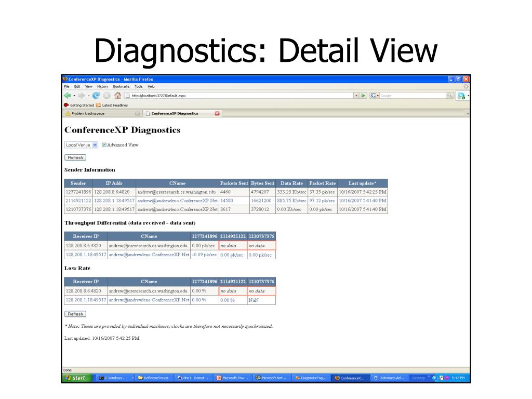Open the Microsoft PowerPoint taskbar item
The height and width of the screenshot is (399, 532).
tap(232, 378)
